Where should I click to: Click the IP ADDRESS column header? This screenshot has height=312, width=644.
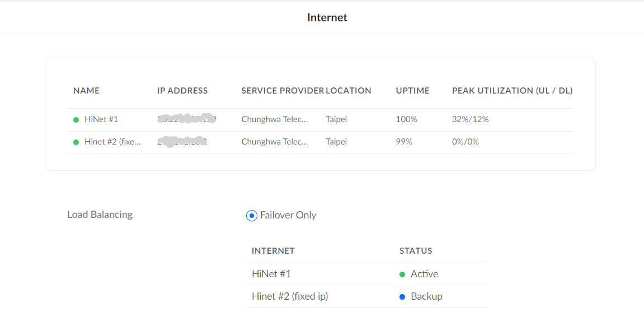pos(182,91)
